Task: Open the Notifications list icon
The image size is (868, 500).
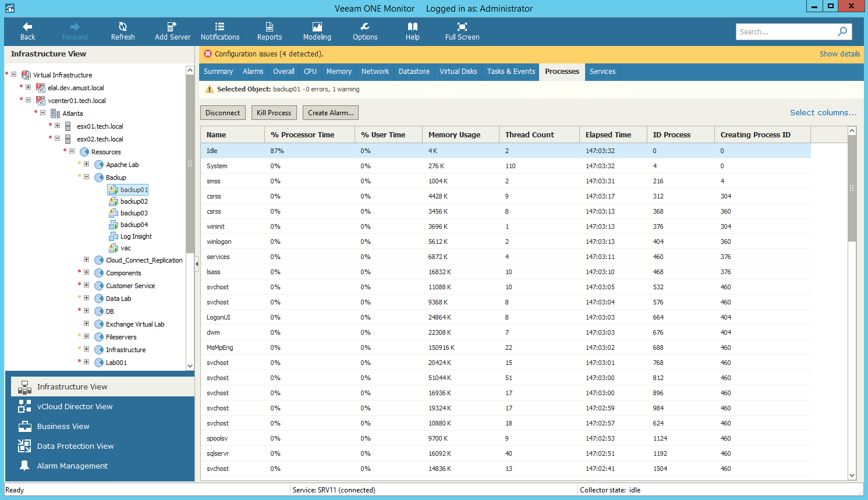Action: click(x=219, y=27)
